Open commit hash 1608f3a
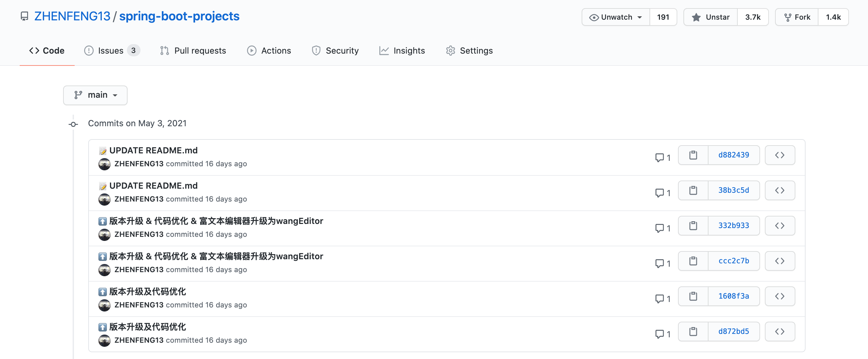 pos(734,296)
